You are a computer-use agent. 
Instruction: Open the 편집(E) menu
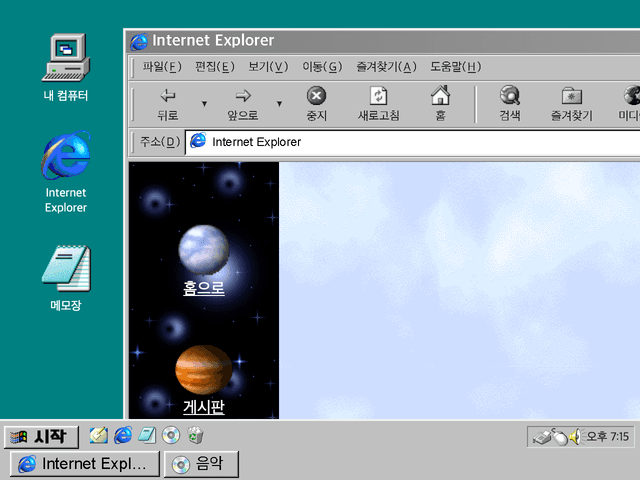pos(215,67)
